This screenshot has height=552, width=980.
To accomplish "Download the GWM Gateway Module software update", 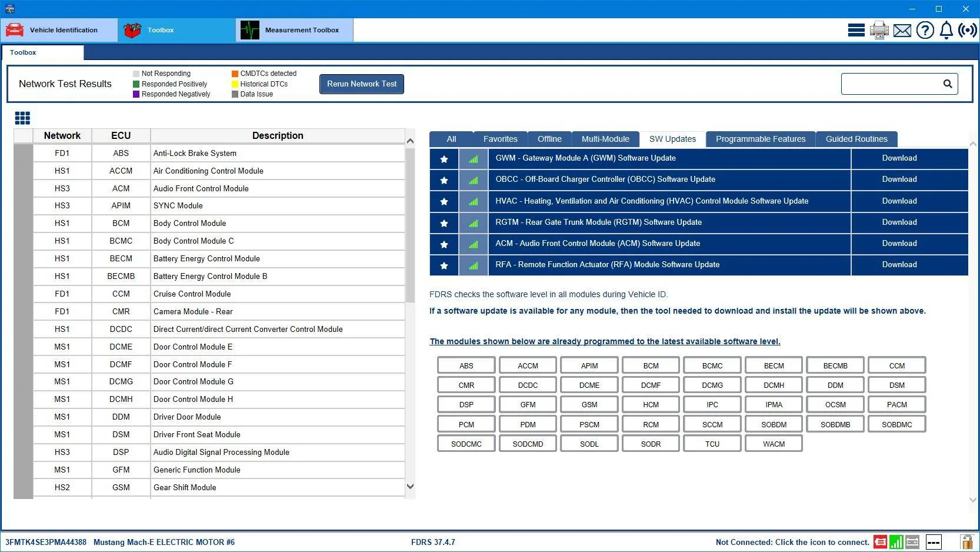I will click(899, 158).
